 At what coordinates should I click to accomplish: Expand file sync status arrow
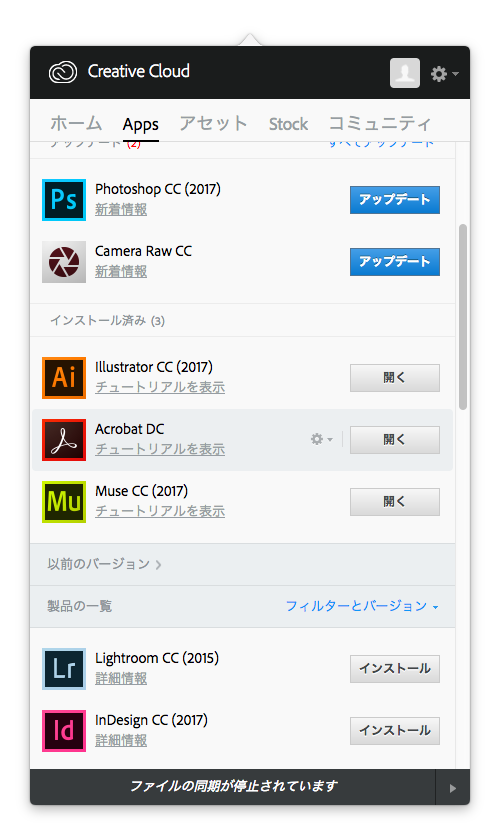(x=453, y=788)
